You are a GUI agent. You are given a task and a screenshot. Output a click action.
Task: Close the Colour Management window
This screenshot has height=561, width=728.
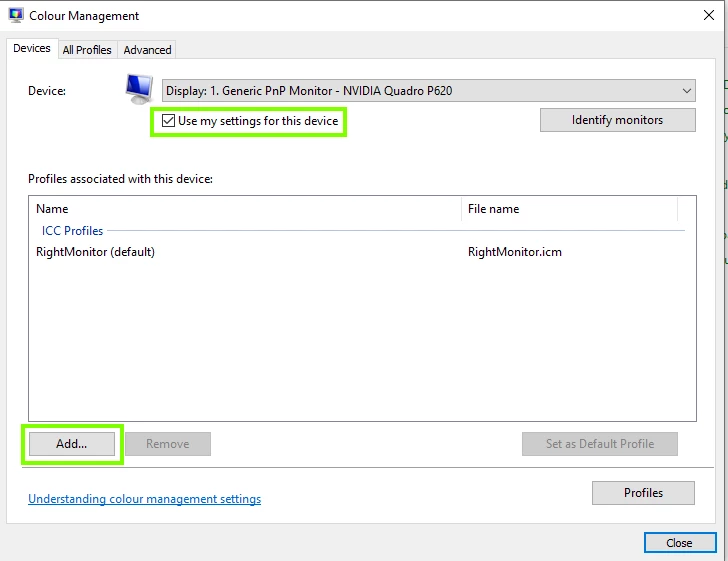click(x=708, y=15)
